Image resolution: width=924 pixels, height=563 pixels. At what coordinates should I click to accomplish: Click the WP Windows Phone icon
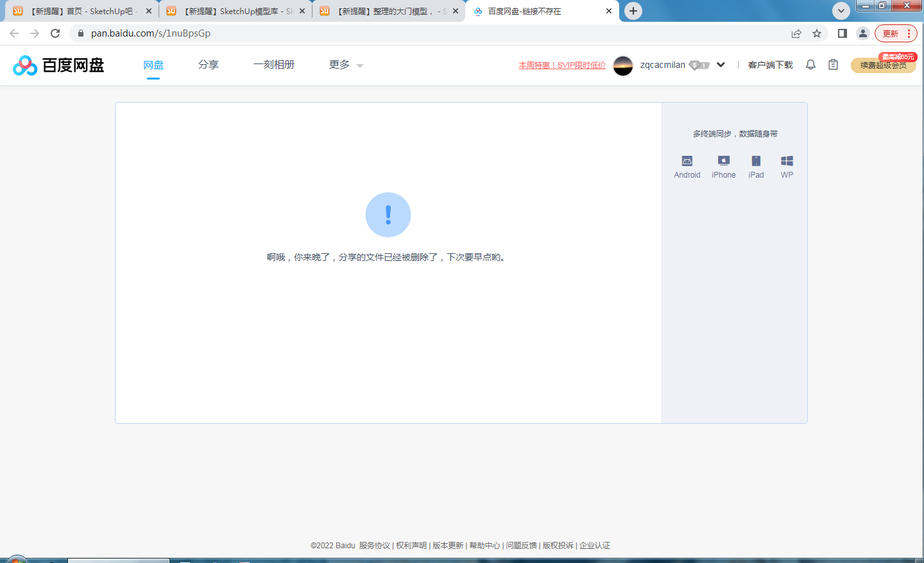(x=787, y=161)
